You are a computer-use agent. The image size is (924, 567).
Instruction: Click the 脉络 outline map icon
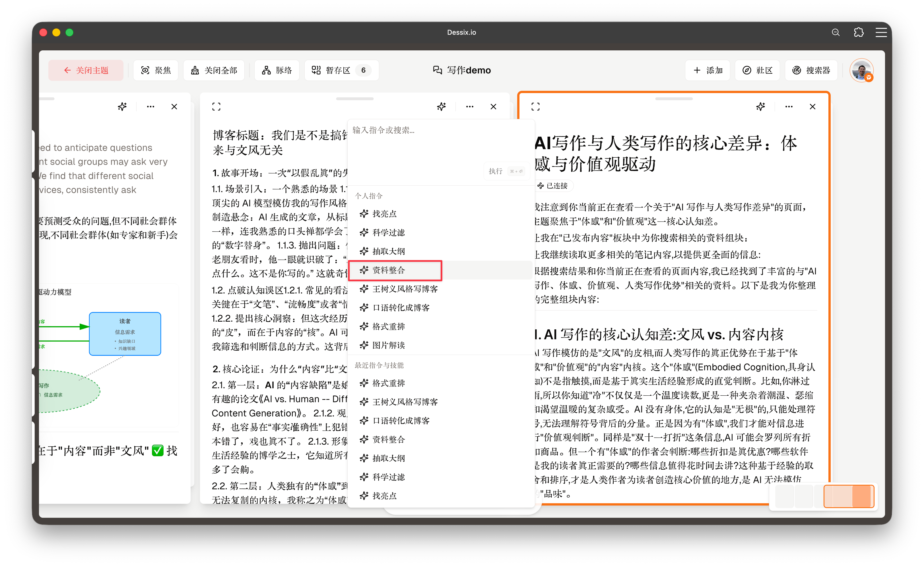(x=277, y=70)
